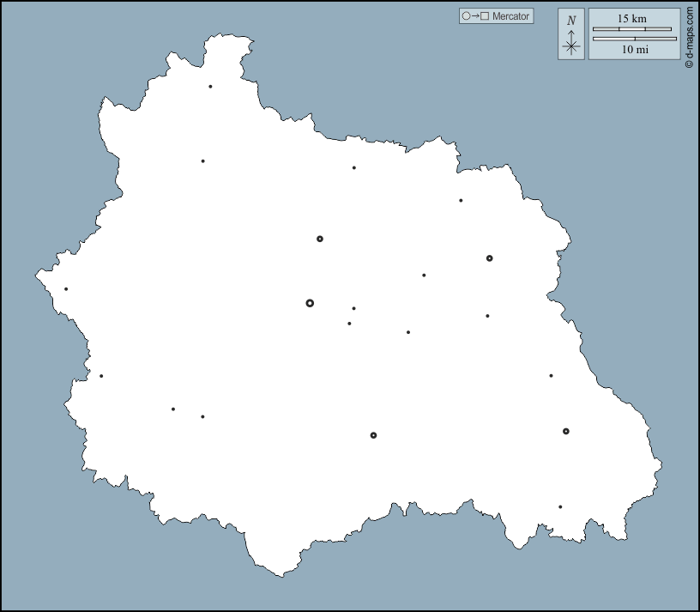The height and width of the screenshot is (612, 700).
Task: Select the ring marker just north of the largest ring
Action: click(x=320, y=239)
